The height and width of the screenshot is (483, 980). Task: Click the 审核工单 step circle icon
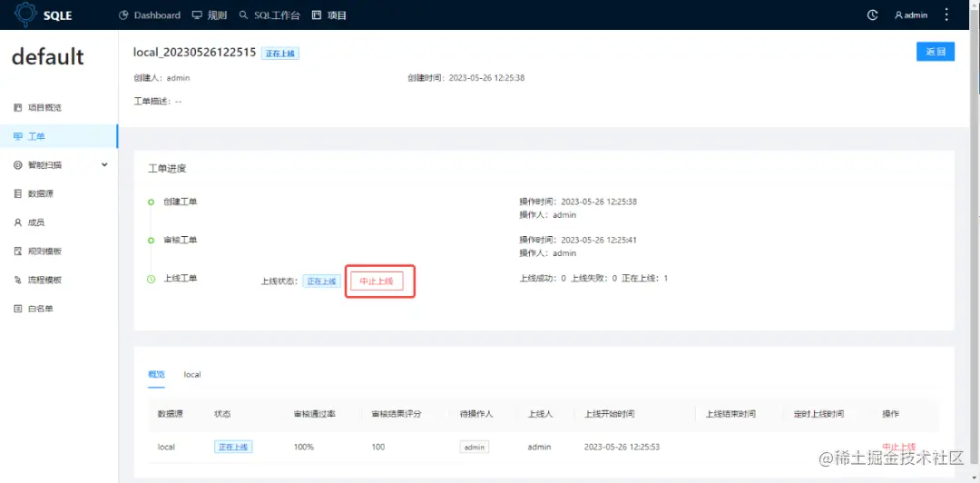click(x=151, y=241)
